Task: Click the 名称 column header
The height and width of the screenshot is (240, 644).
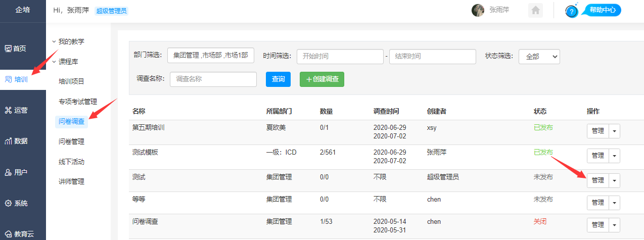Action: click(x=139, y=111)
